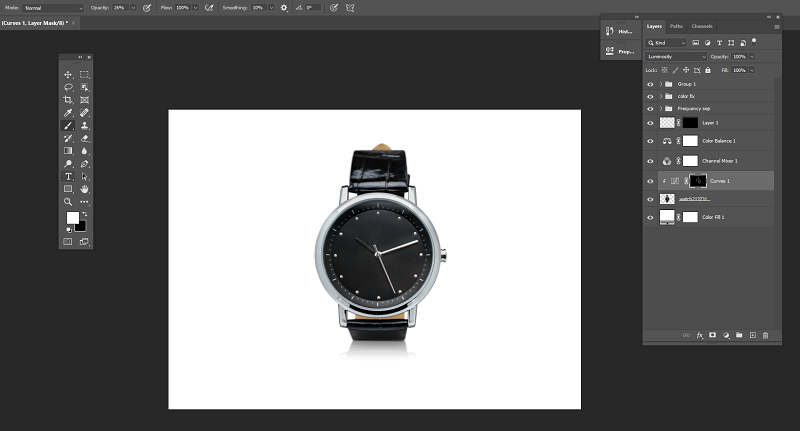Swap foreground and background colors
Viewport: 800px width, 431px height.
click(x=85, y=214)
